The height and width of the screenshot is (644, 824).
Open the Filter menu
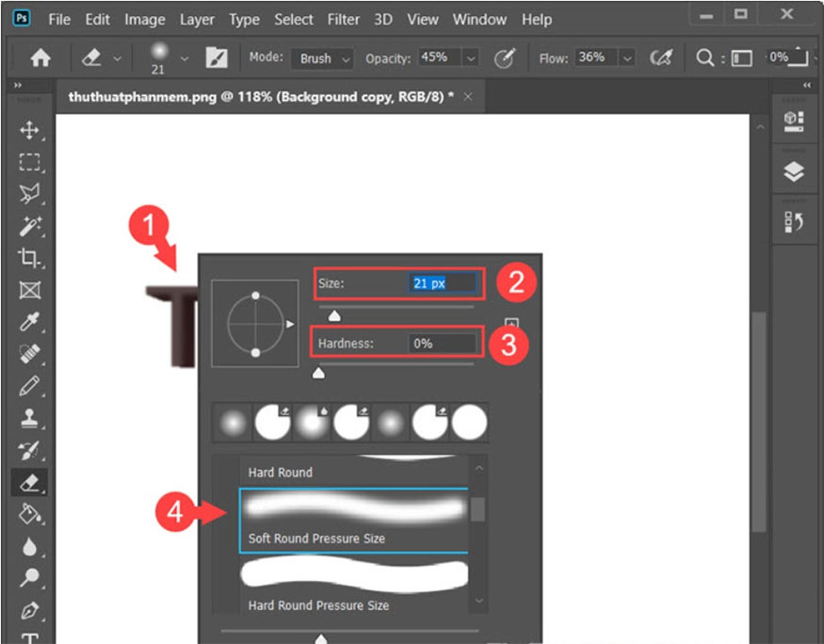343,19
